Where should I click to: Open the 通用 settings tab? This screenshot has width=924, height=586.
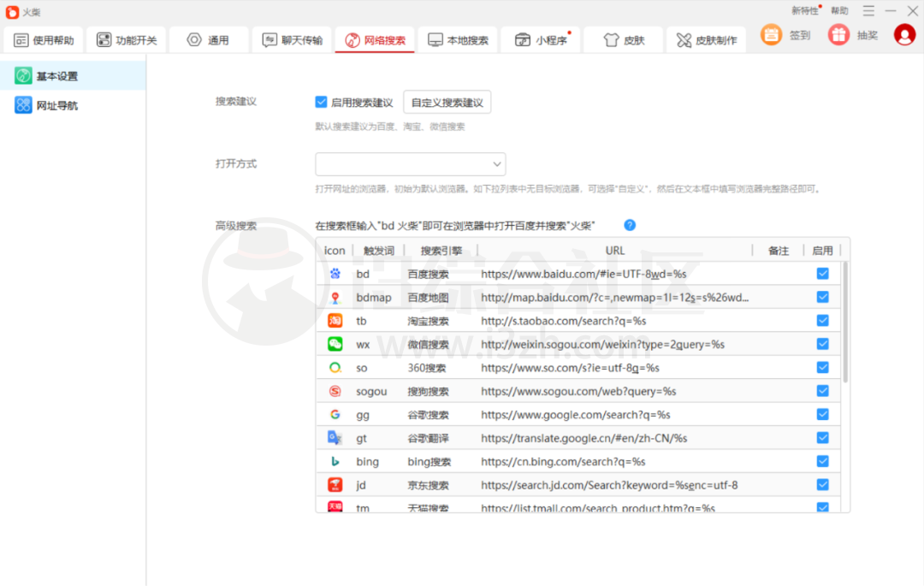[209, 40]
